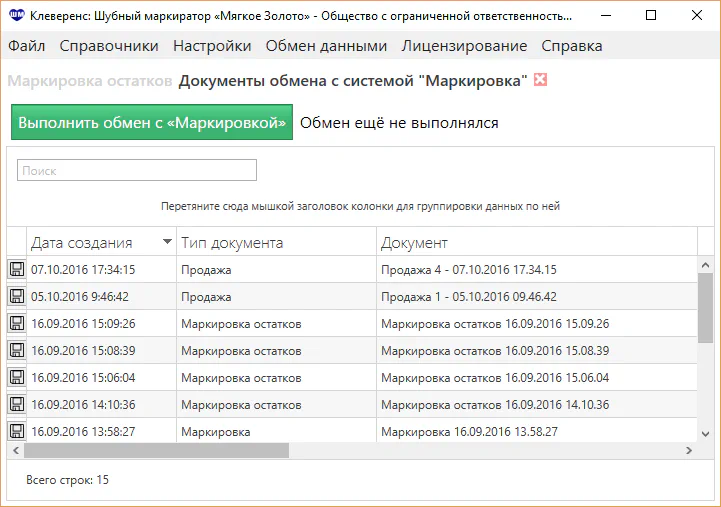Click save icon for 16.09.2016 15:09:26 row
Image resolution: width=721 pixels, height=507 pixels.
(17, 323)
